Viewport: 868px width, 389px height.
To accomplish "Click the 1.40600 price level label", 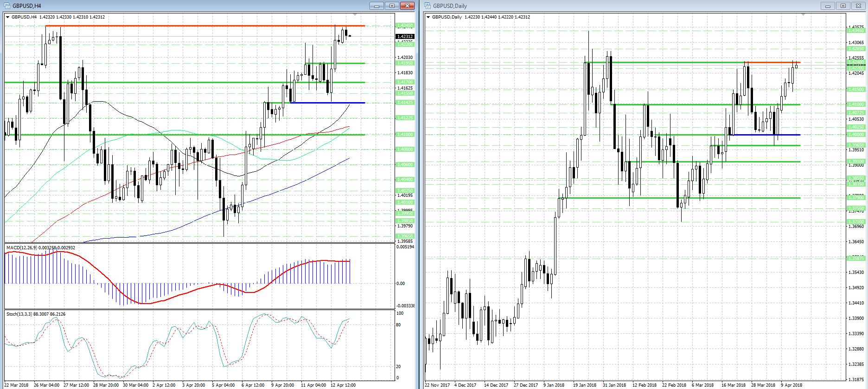I will 405,165.
